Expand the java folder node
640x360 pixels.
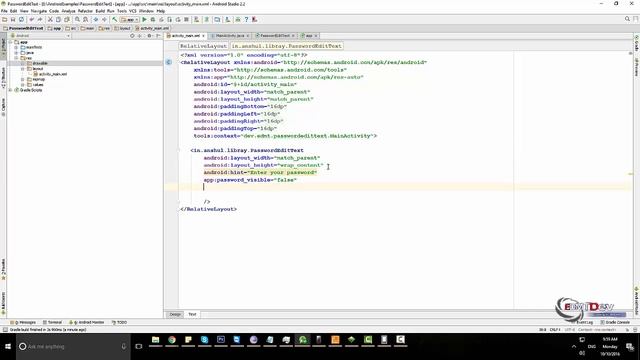(16, 53)
